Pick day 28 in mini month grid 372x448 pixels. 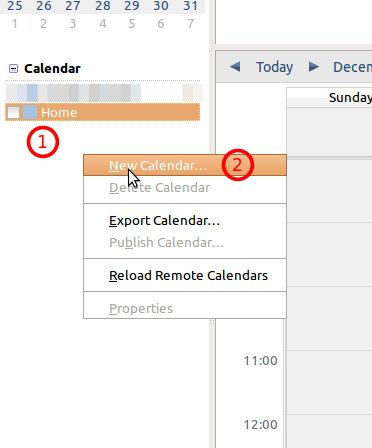(x=103, y=6)
